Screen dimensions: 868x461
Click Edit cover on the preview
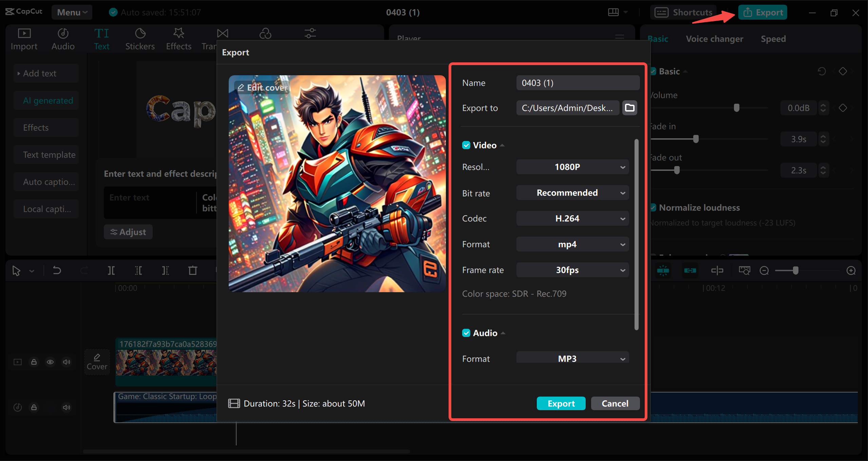click(x=262, y=87)
